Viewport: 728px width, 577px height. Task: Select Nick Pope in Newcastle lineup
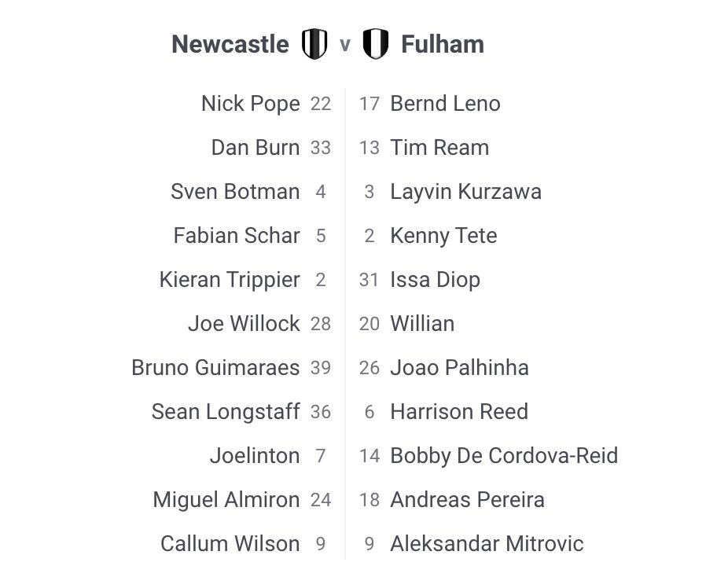pyautogui.click(x=251, y=104)
